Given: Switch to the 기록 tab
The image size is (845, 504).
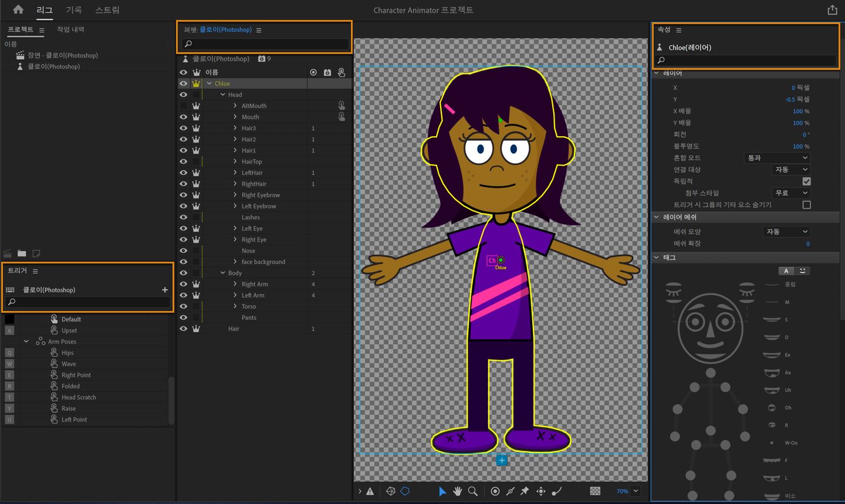Looking at the screenshot, I should (x=73, y=10).
